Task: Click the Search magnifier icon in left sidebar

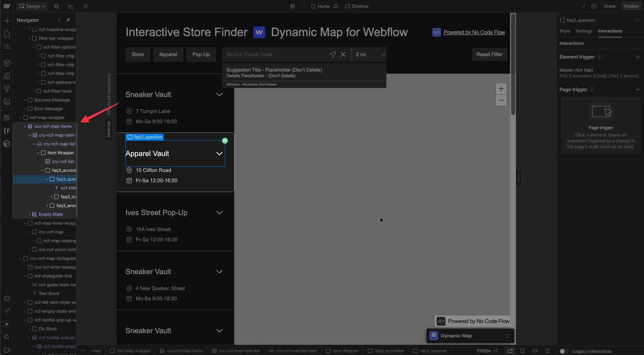Action: click(7, 337)
